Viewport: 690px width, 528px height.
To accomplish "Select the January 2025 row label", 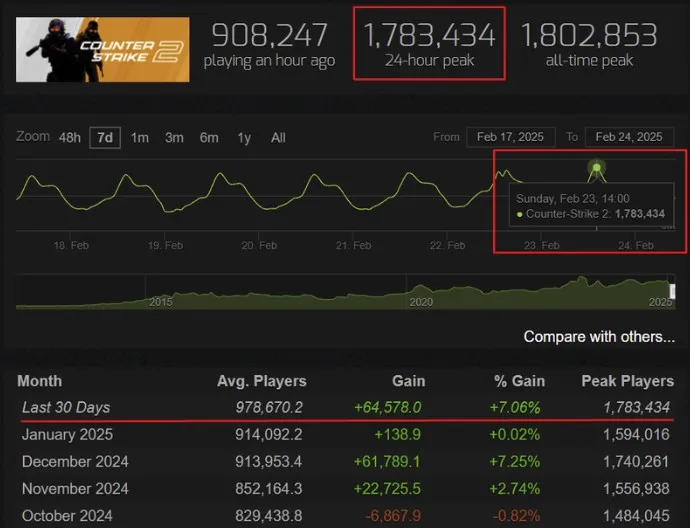I will [x=67, y=435].
